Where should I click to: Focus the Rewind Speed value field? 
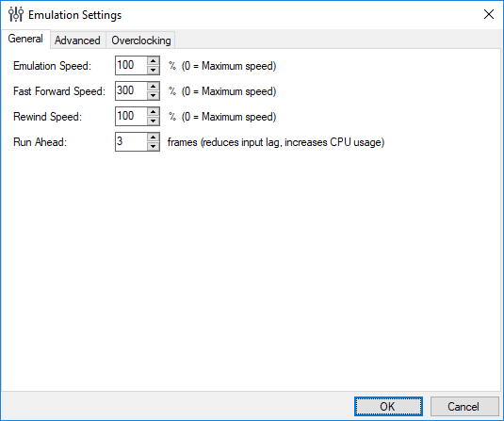point(132,117)
